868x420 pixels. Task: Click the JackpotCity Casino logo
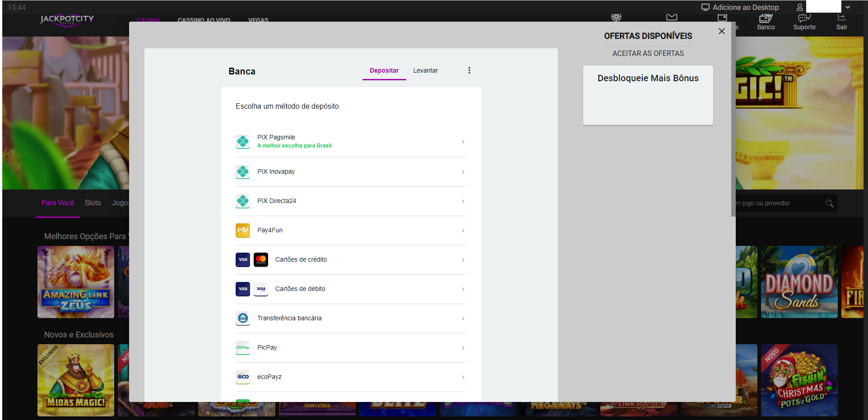pyautogui.click(x=67, y=20)
